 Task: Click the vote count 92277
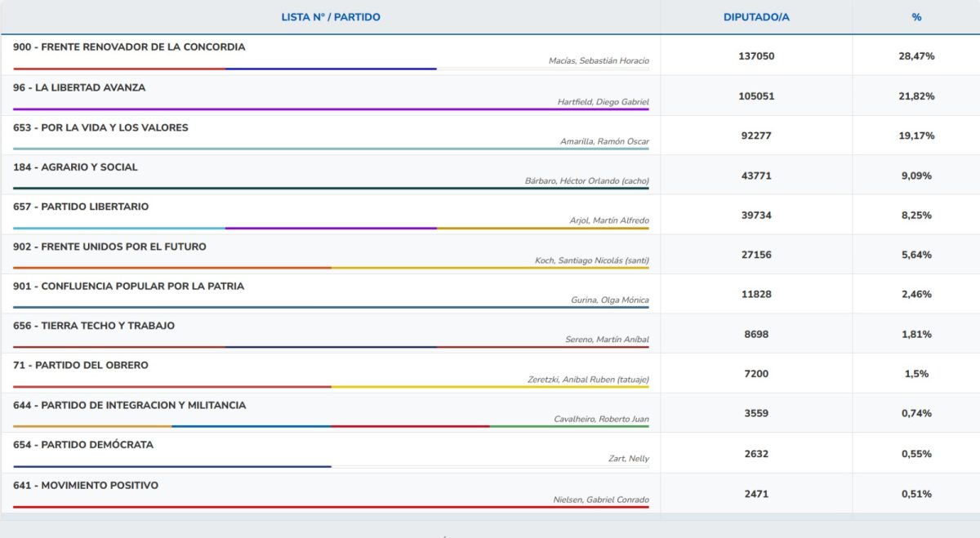pos(755,136)
